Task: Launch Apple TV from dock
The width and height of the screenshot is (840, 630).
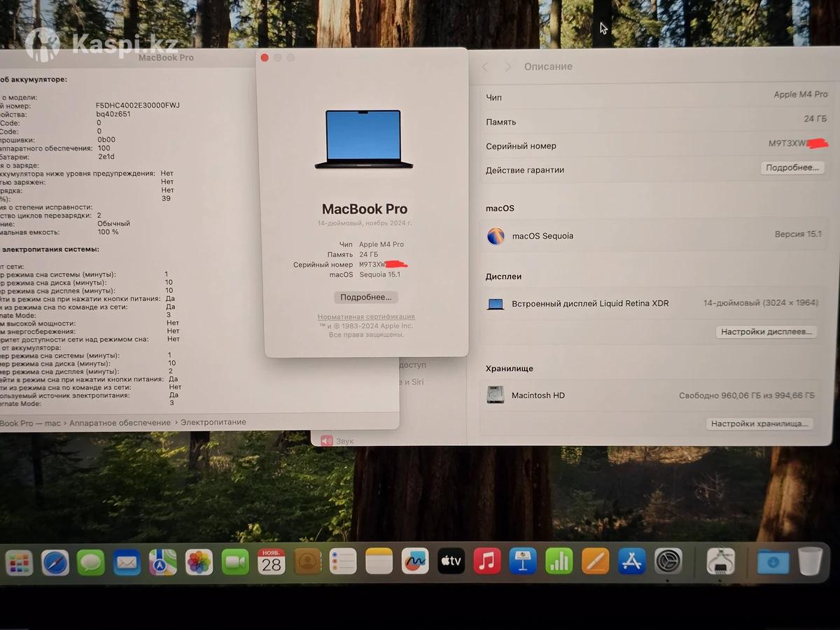Action: coord(451,561)
